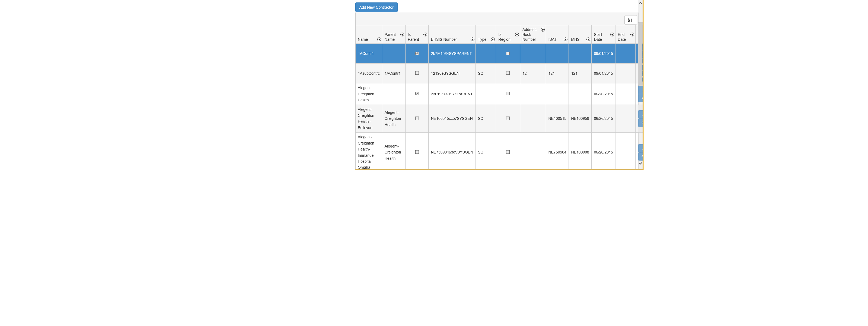Viewport: 868px width, 326px height.
Task: Select the NE100515ccb7SYSGEN BHSIS cell
Action: (452, 119)
